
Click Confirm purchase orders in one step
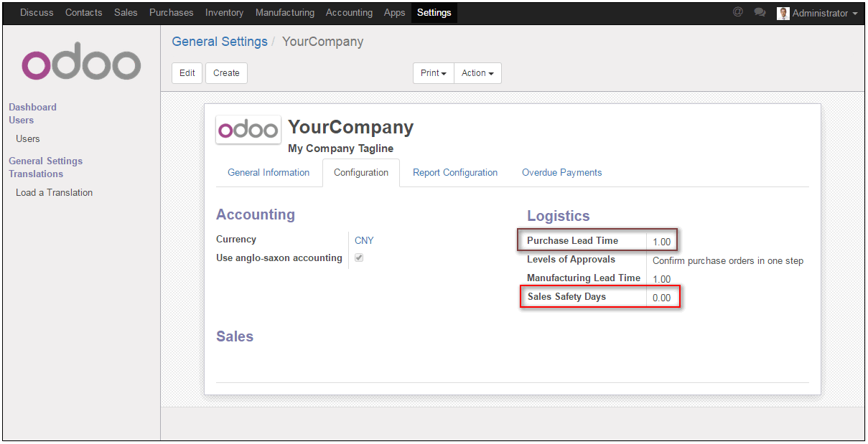click(728, 260)
